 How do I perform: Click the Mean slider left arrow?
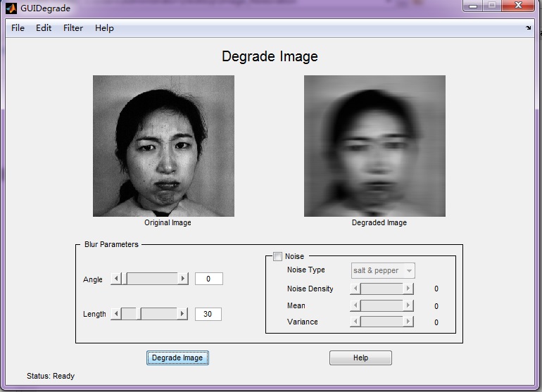click(x=355, y=305)
